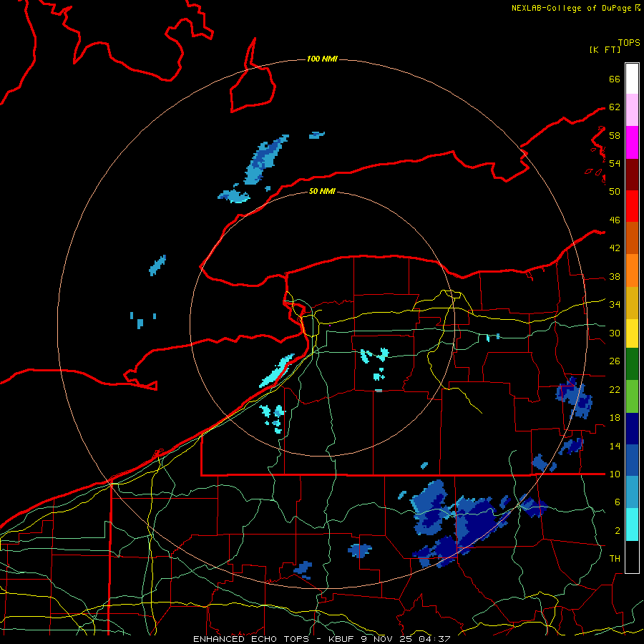Select the dark red legend swatch
The image size is (644, 644).
(632, 174)
